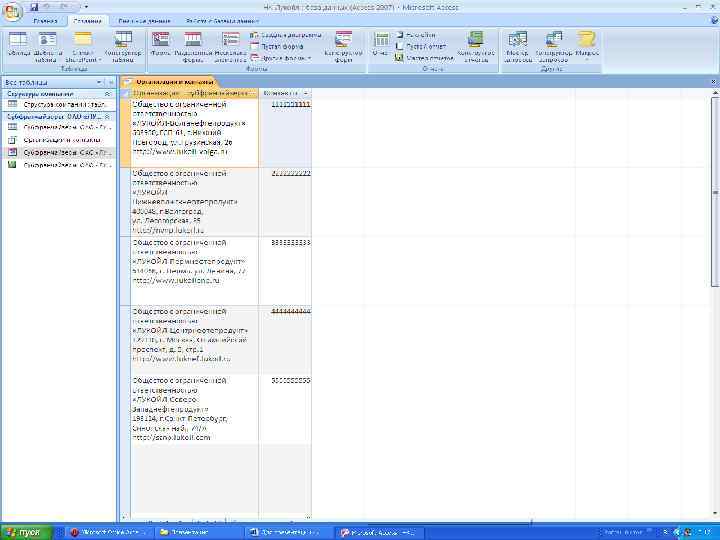Click Сводная диаграмма in Forms group
Image resolution: width=720 pixels, height=540 pixels.
coord(286,35)
